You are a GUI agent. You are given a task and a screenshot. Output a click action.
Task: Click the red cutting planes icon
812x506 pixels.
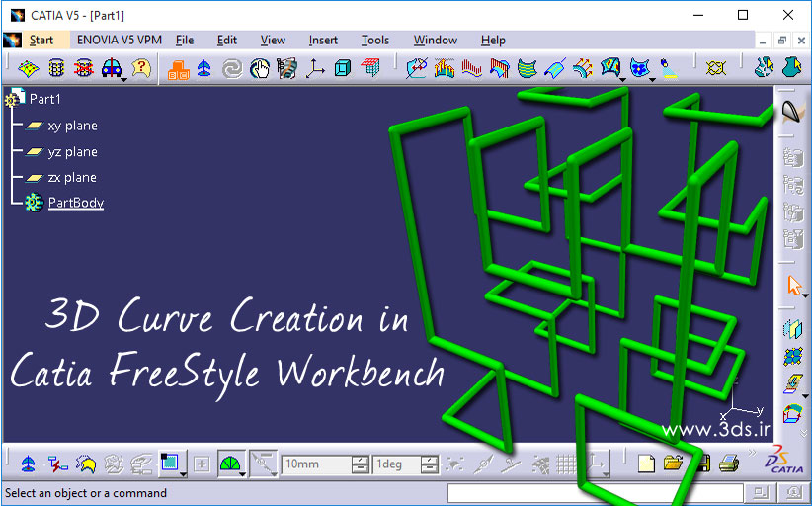pos(472,68)
